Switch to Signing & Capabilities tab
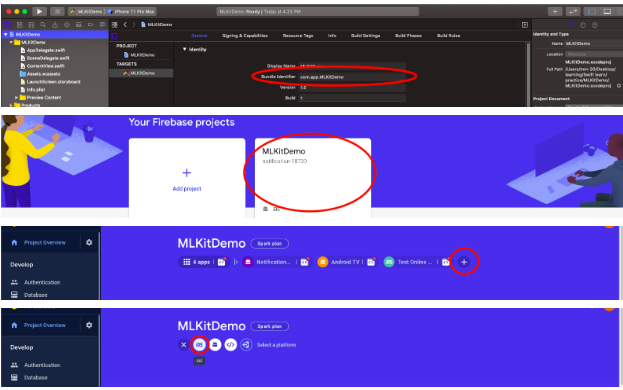623x390 pixels. pos(245,36)
